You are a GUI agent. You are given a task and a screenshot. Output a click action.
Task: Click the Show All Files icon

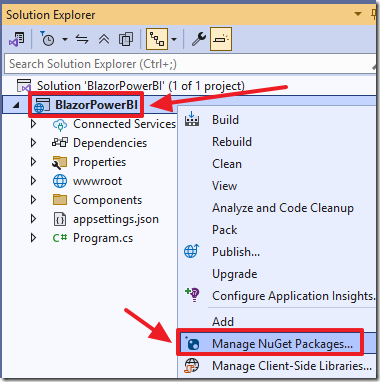[x=126, y=40]
